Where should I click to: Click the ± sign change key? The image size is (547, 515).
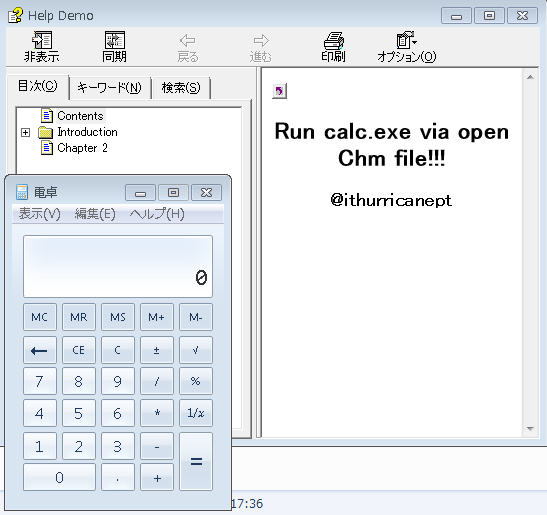[x=157, y=350]
